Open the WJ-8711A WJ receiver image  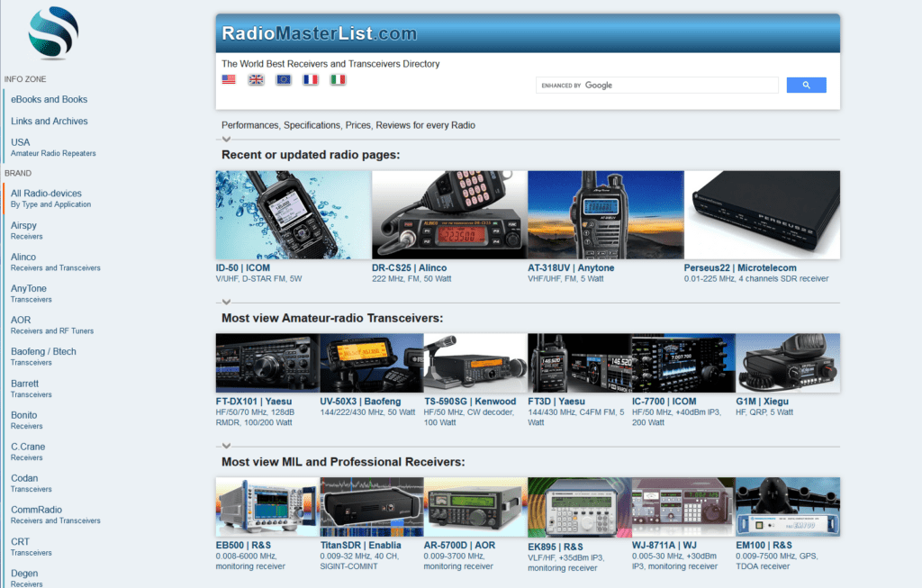(684, 507)
